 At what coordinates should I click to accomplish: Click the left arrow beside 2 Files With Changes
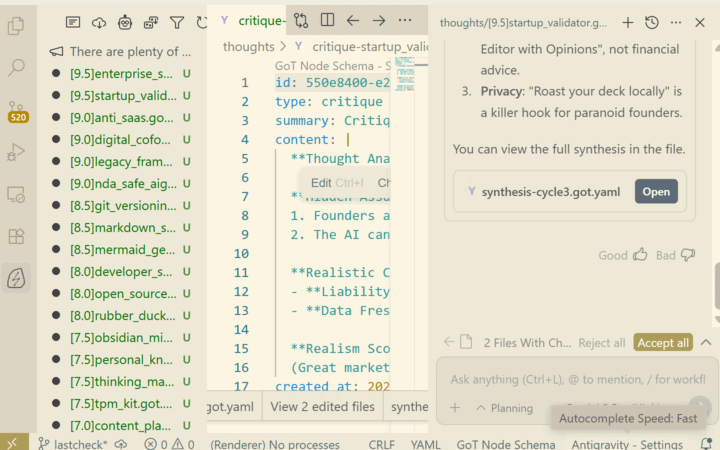449,342
